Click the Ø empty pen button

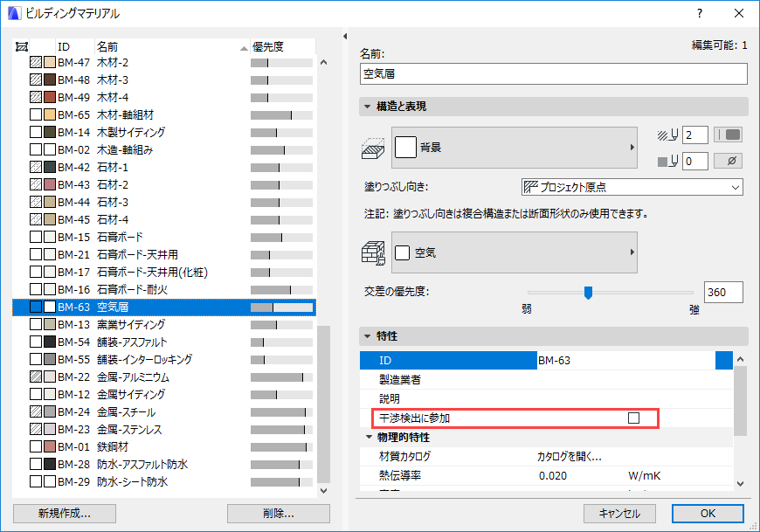tap(728, 161)
